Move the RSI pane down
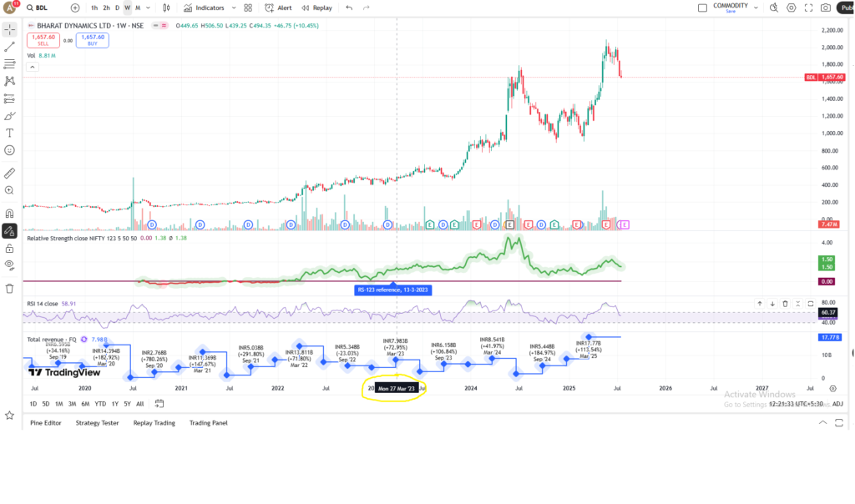 (772, 304)
